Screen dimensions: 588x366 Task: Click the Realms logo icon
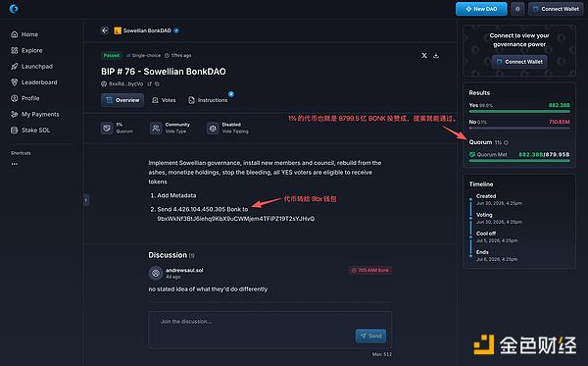point(14,9)
